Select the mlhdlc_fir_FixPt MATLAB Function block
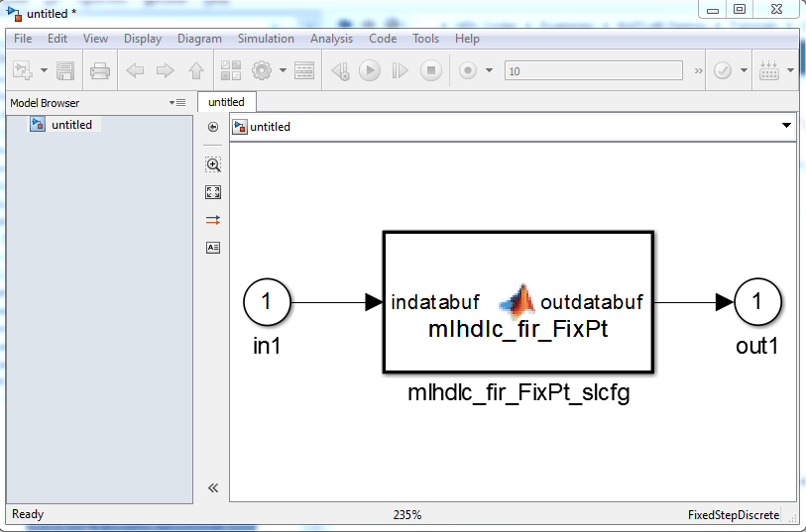 (518, 302)
